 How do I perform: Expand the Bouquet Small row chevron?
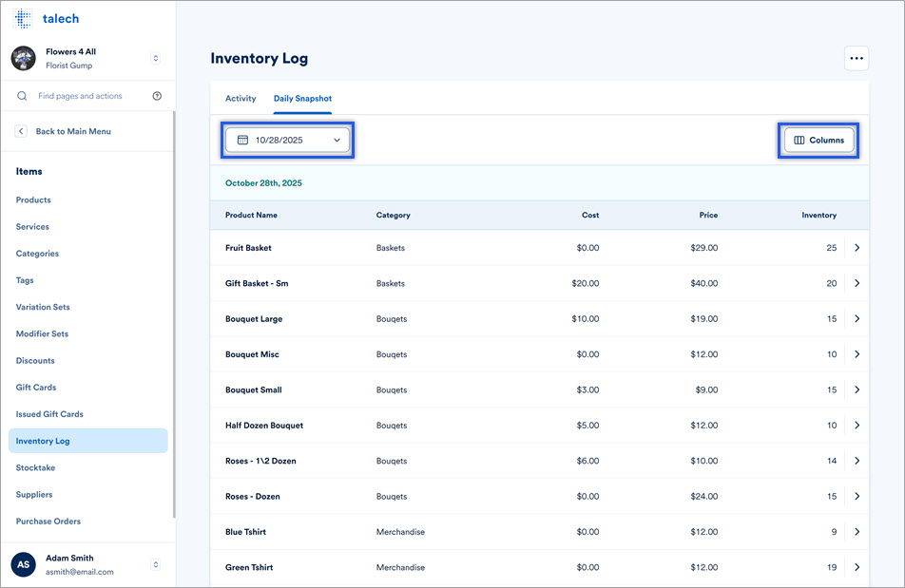pos(857,389)
